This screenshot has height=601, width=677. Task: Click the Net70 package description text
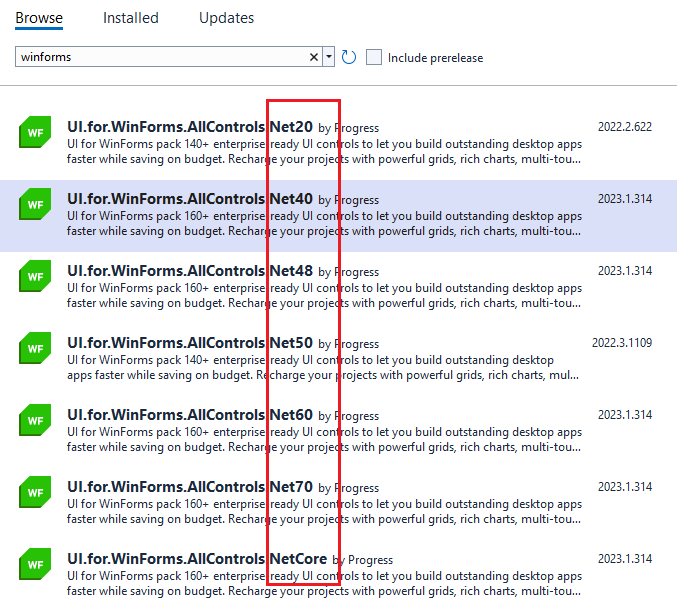click(x=324, y=512)
